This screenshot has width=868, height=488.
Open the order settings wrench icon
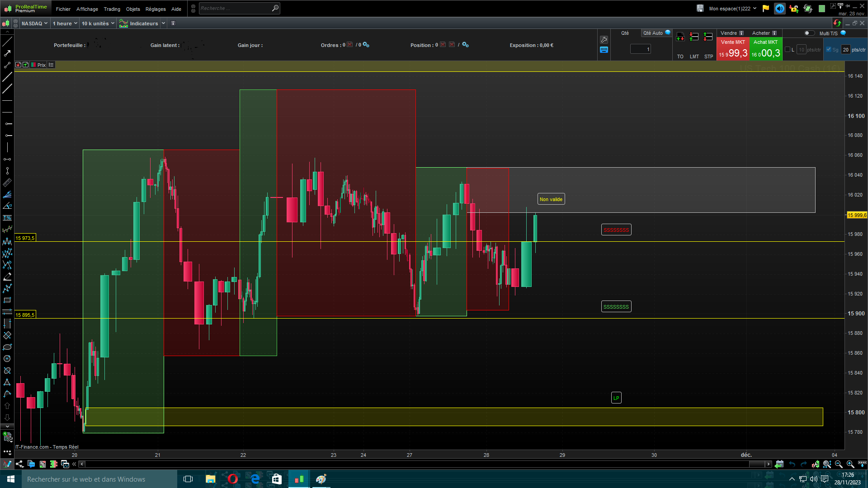pos(604,40)
